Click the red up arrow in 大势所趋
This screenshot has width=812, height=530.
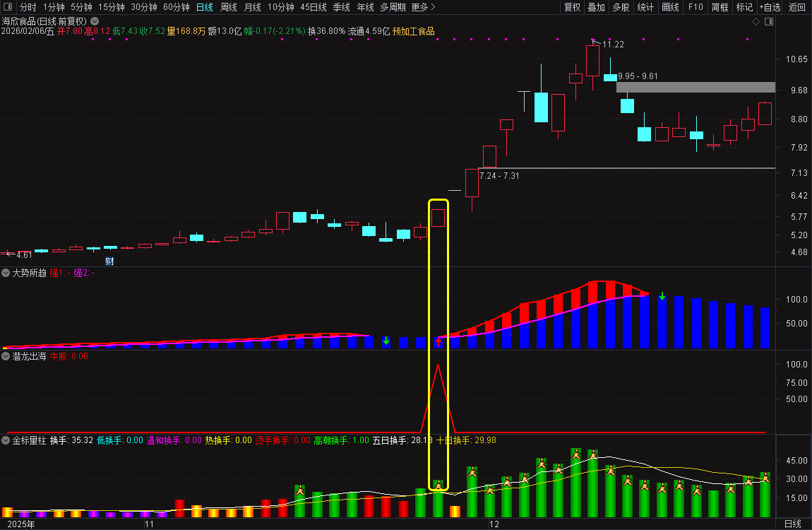pos(438,341)
